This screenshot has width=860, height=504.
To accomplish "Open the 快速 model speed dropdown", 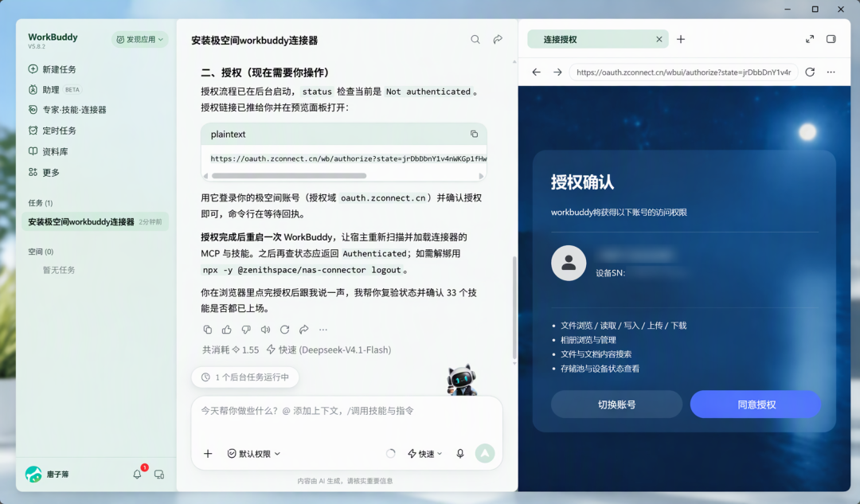I will point(425,454).
